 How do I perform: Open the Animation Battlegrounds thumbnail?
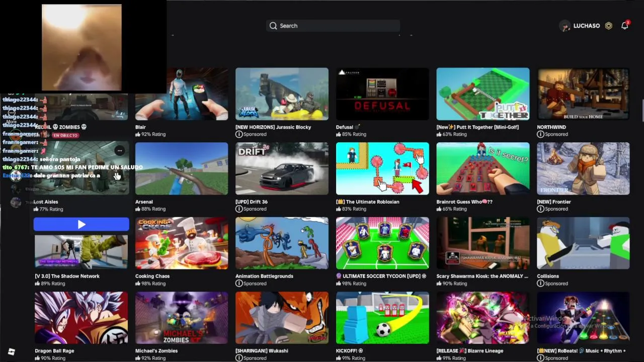point(282,243)
